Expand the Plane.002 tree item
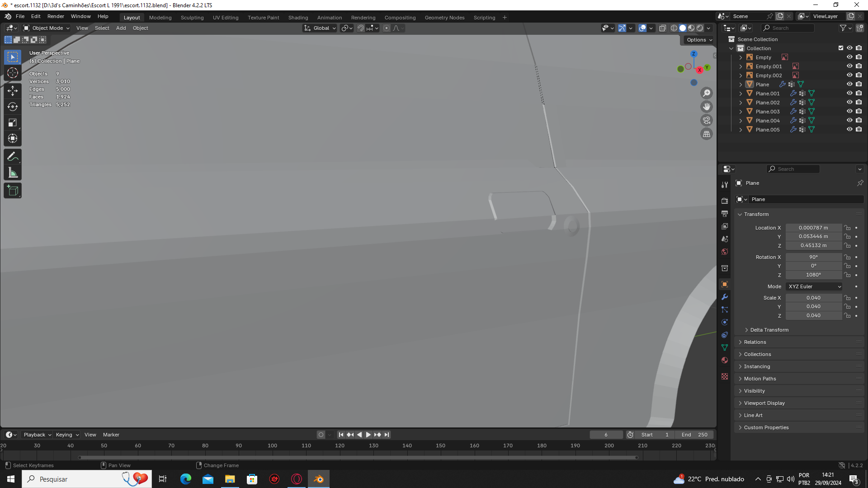 (741, 103)
